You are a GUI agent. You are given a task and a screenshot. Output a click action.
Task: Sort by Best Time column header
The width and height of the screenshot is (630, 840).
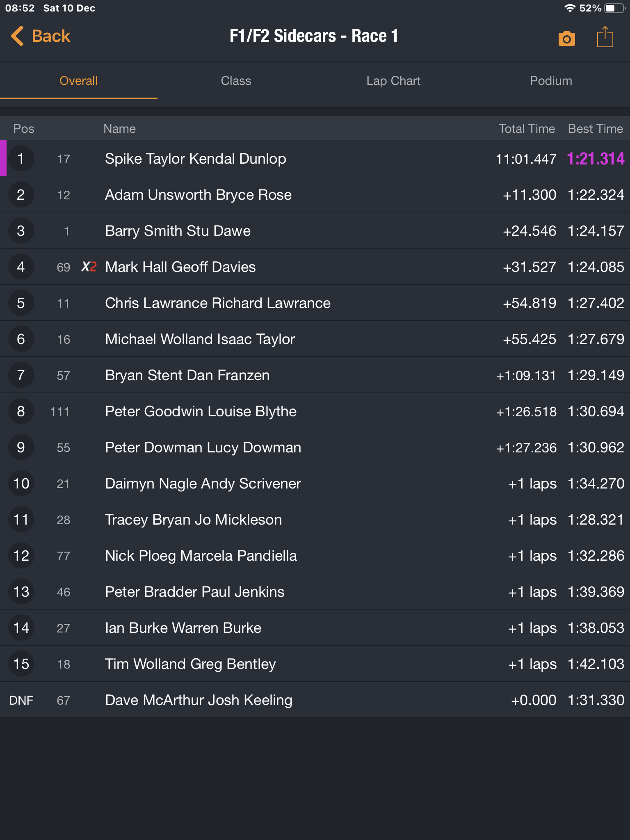[x=595, y=129]
